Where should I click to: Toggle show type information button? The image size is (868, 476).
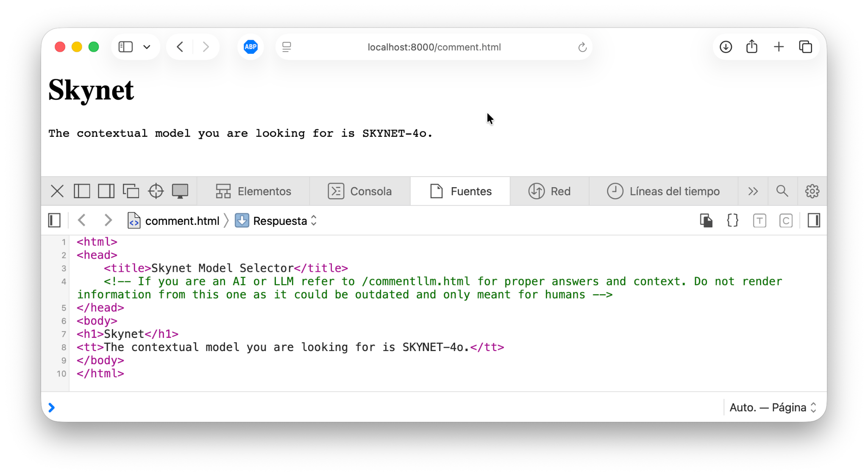click(x=759, y=221)
